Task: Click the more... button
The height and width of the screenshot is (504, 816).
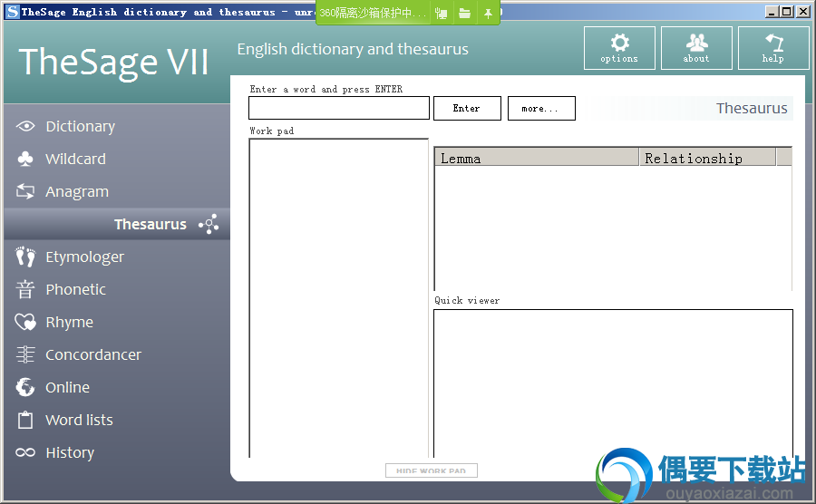Action: tap(541, 108)
